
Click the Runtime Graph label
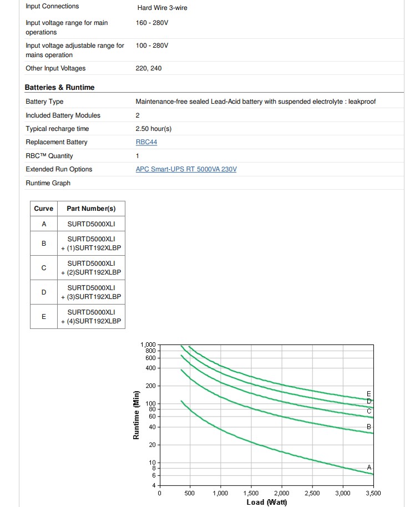[48, 183]
